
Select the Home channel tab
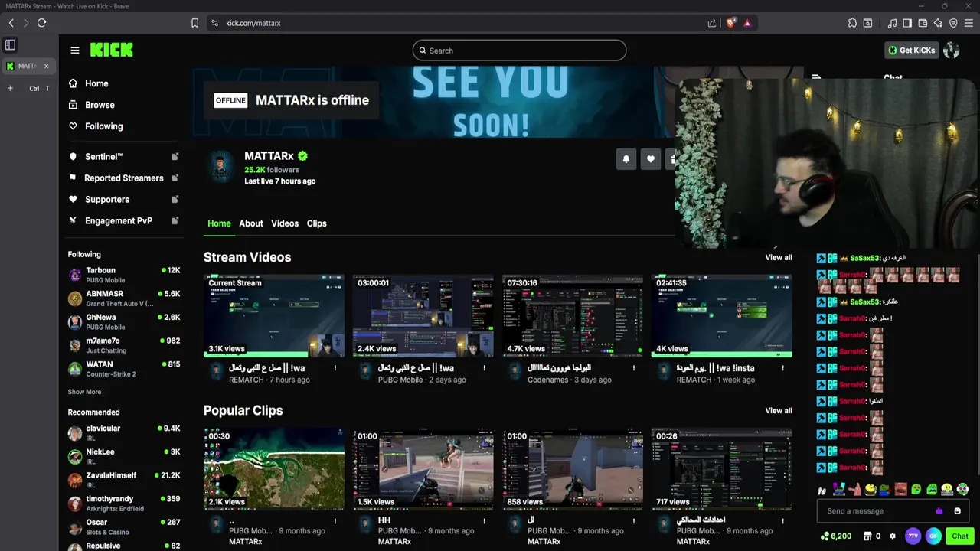219,223
